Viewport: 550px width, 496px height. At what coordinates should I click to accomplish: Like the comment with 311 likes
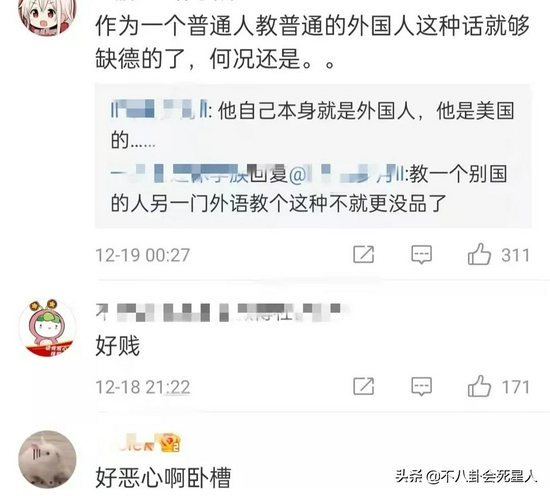pyautogui.click(x=479, y=254)
